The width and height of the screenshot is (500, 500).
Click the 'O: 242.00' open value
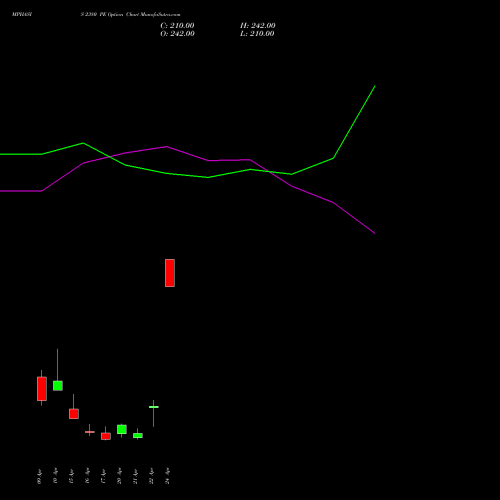(x=177, y=34)
